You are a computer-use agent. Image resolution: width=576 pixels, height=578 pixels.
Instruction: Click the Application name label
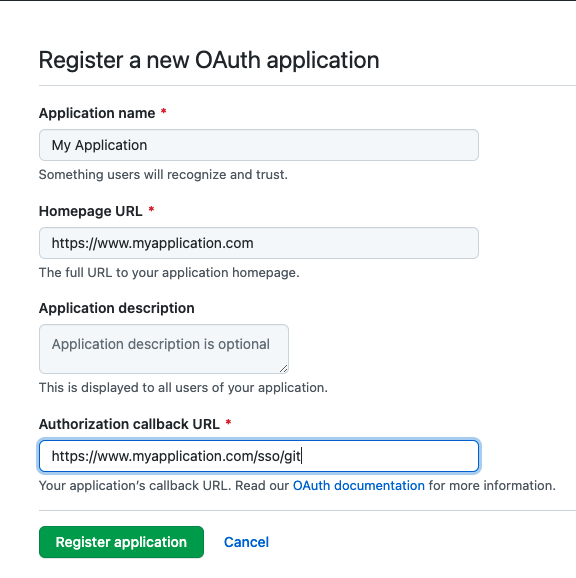pyautogui.click(x=97, y=113)
